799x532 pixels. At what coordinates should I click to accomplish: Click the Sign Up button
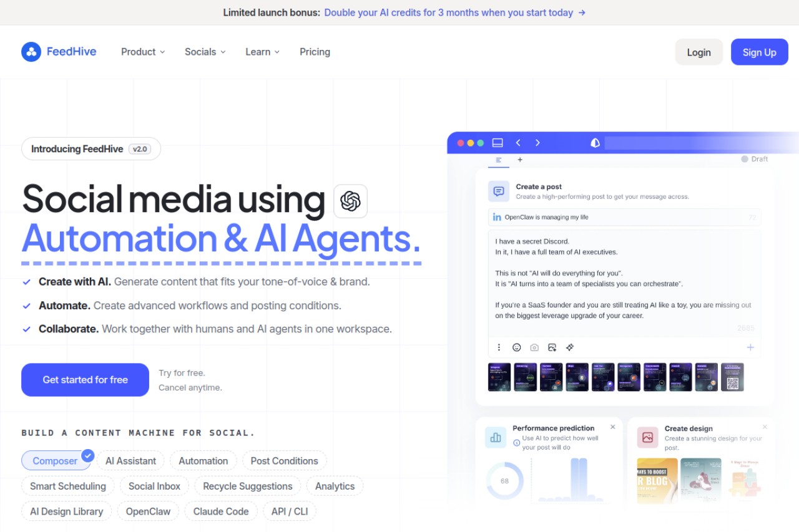pos(760,52)
